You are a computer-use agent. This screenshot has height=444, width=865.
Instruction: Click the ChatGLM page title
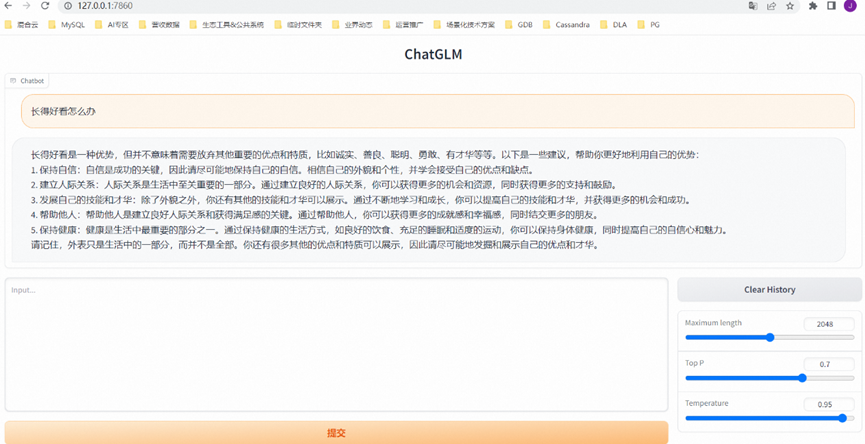[433, 54]
